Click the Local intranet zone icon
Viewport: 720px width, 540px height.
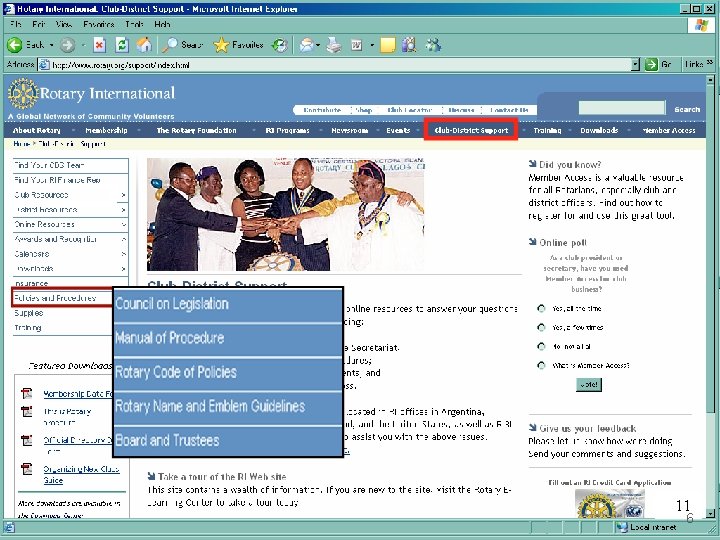(622, 527)
